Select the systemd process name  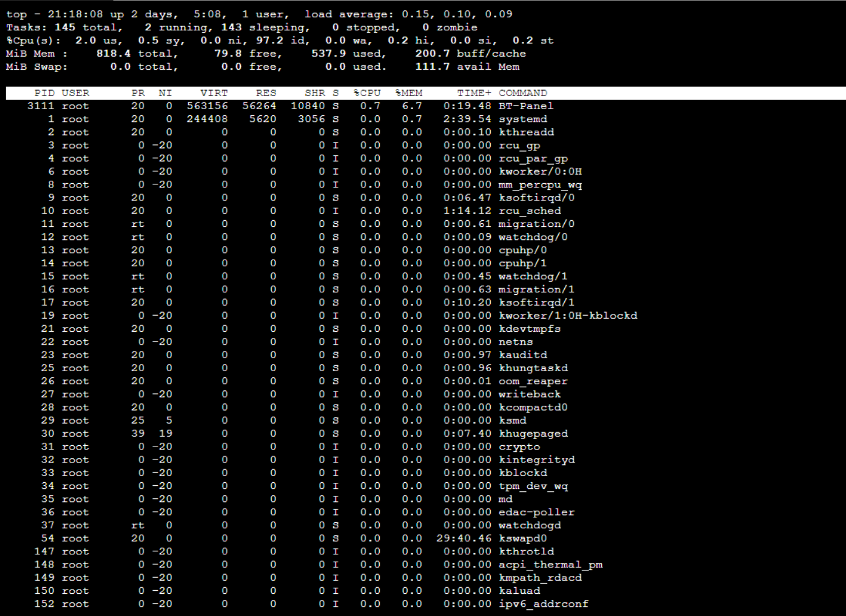523,119
